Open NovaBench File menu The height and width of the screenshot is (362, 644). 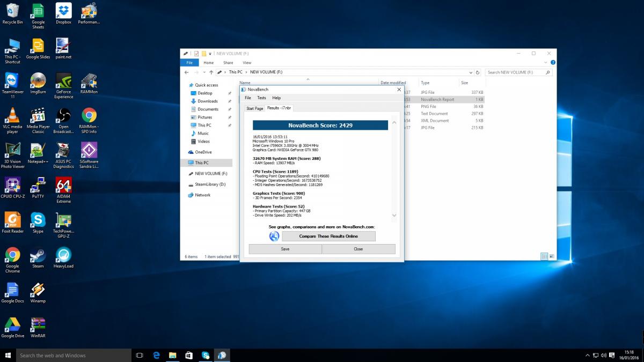248,98
